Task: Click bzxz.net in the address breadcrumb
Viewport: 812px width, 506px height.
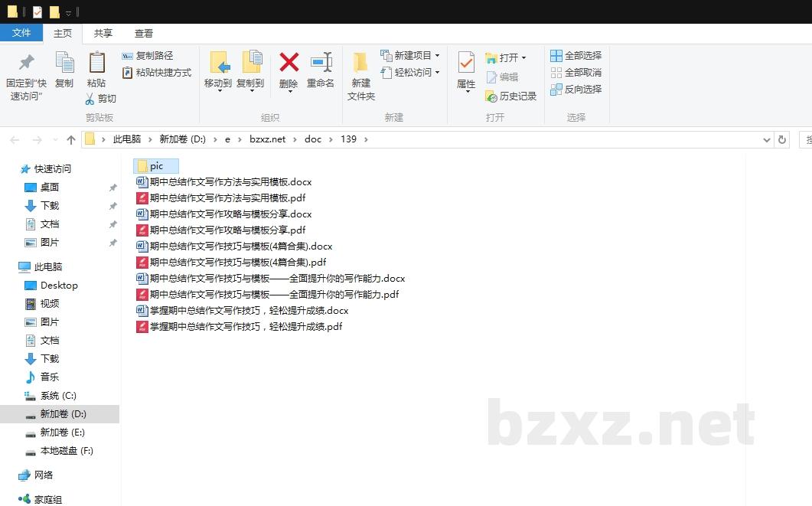Action: (267, 139)
